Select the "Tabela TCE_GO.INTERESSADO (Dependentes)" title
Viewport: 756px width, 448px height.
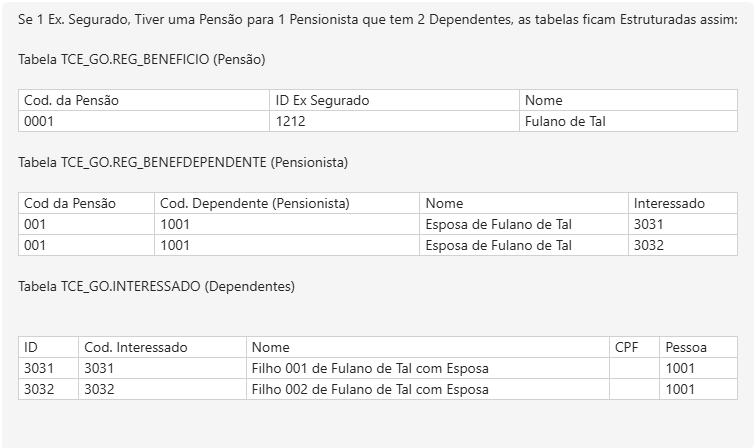[156, 286]
